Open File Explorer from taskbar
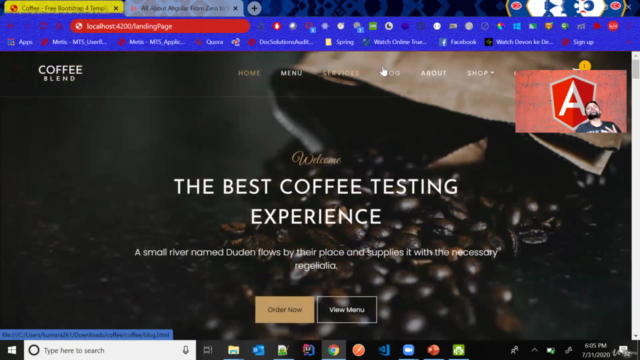 coord(233,350)
